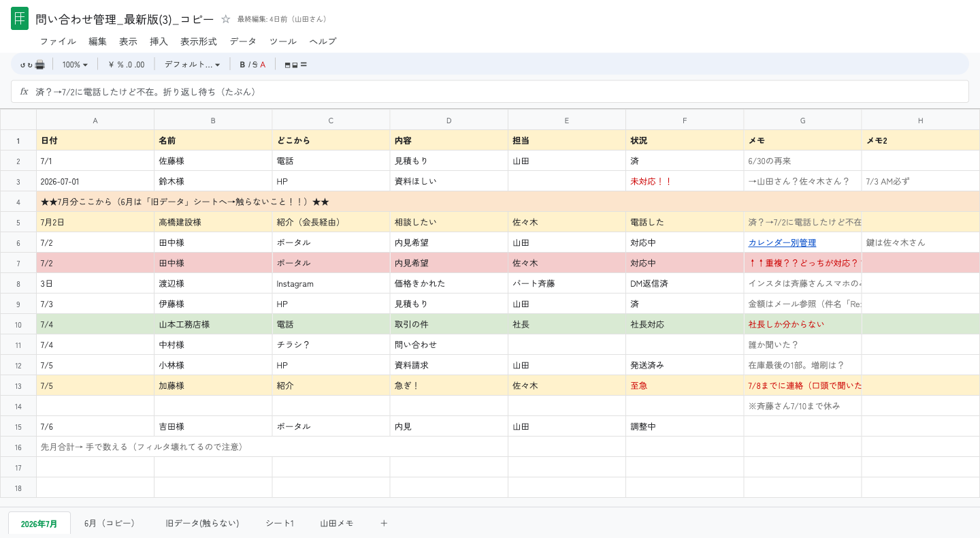Open the 表示形式 menu
Image resolution: width=980 pixels, height=538 pixels.
(199, 42)
